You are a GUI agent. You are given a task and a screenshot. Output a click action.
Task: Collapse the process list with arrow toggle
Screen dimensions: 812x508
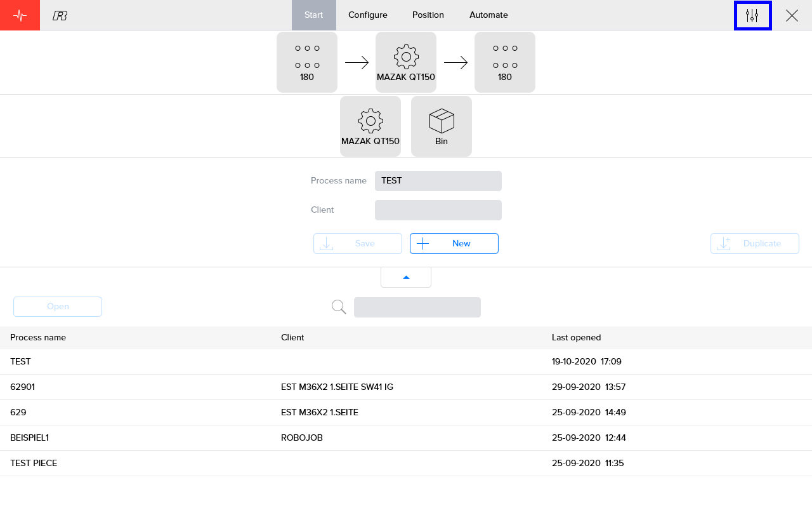[406, 277]
